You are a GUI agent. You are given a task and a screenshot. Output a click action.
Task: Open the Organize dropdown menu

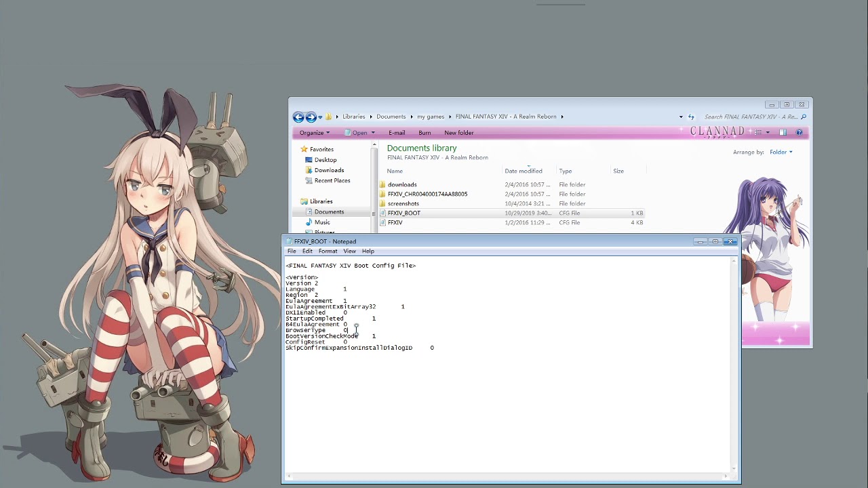[315, 133]
